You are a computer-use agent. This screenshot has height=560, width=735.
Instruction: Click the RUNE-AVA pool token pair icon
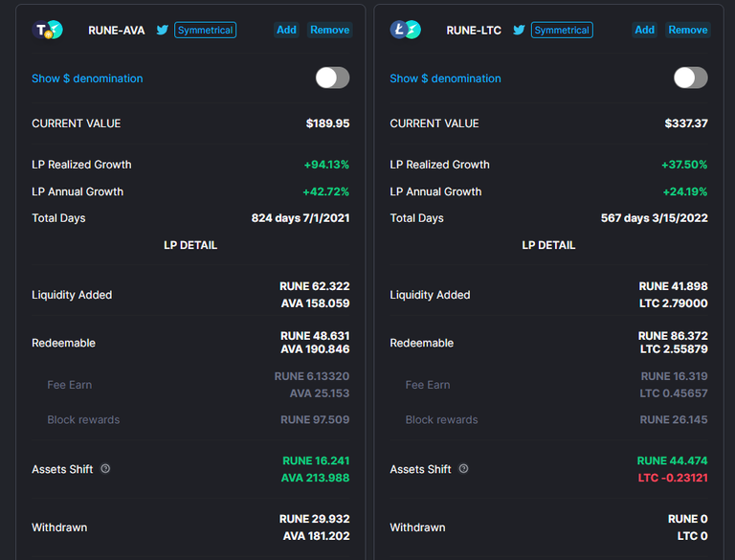point(47,30)
